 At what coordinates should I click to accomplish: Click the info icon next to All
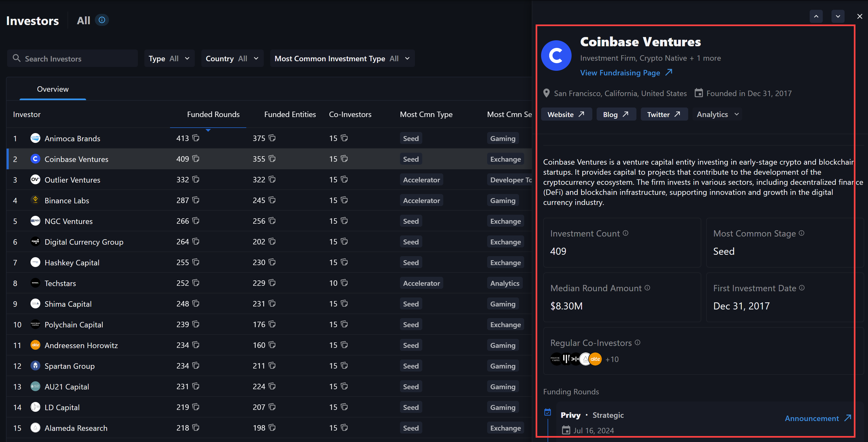[102, 20]
